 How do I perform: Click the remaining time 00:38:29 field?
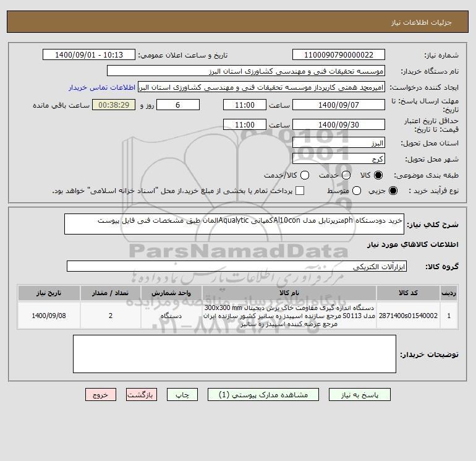(x=114, y=105)
